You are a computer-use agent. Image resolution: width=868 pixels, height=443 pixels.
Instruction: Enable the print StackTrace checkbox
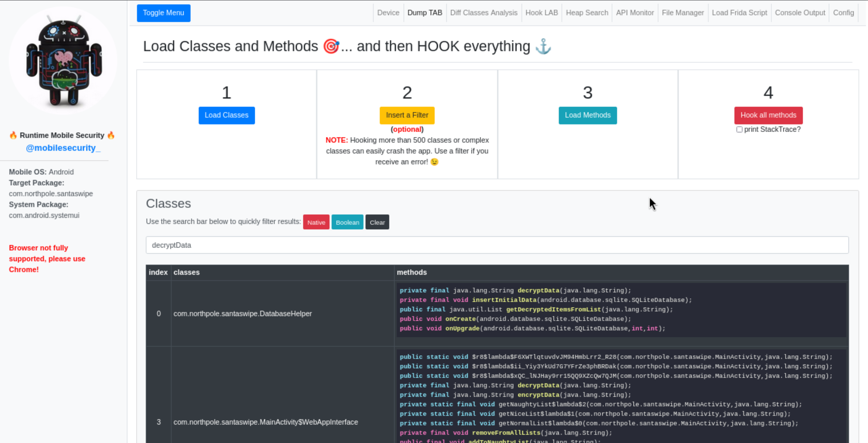point(740,129)
